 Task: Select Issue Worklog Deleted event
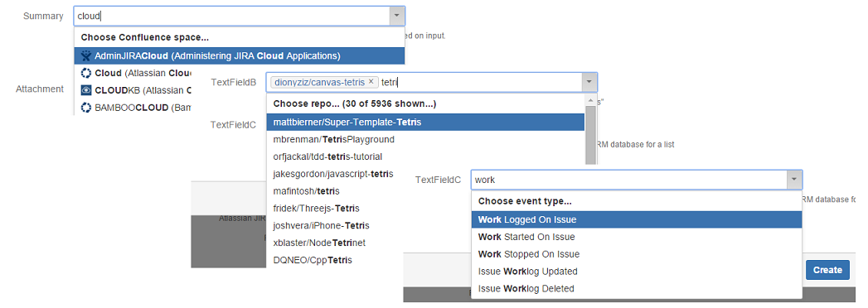click(637, 288)
